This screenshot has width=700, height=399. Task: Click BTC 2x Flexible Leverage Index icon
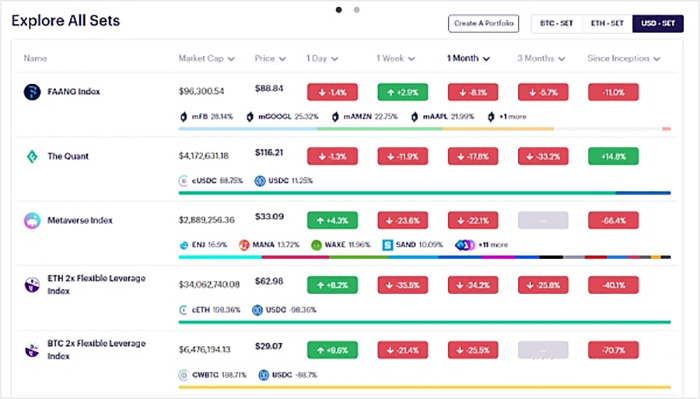(32, 350)
